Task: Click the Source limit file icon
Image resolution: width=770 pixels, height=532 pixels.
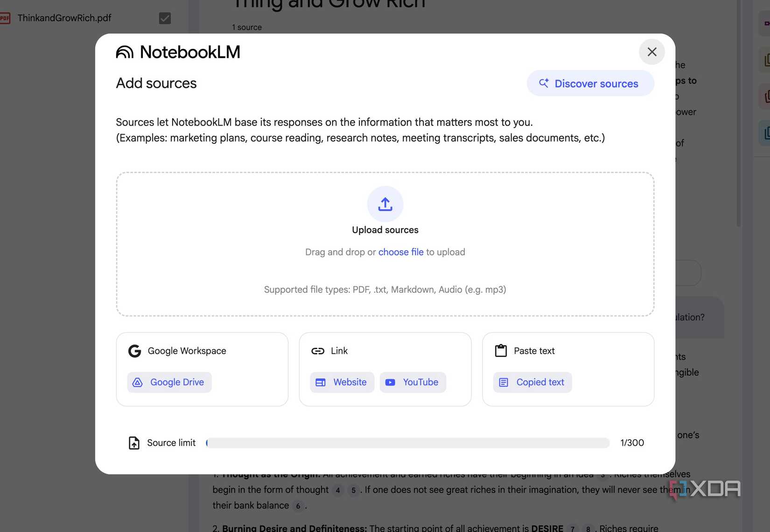Action: pyautogui.click(x=134, y=443)
